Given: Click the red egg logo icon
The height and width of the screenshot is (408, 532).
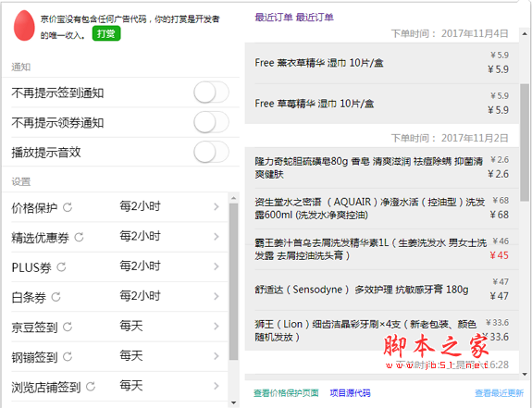Looking at the screenshot, I should pyautogui.click(x=24, y=25).
